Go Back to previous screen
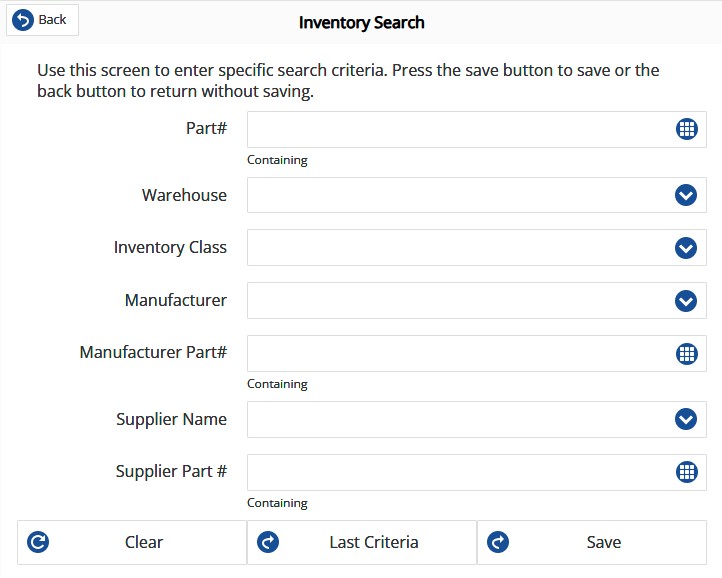 pyautogui.click(x=42, y=20)
